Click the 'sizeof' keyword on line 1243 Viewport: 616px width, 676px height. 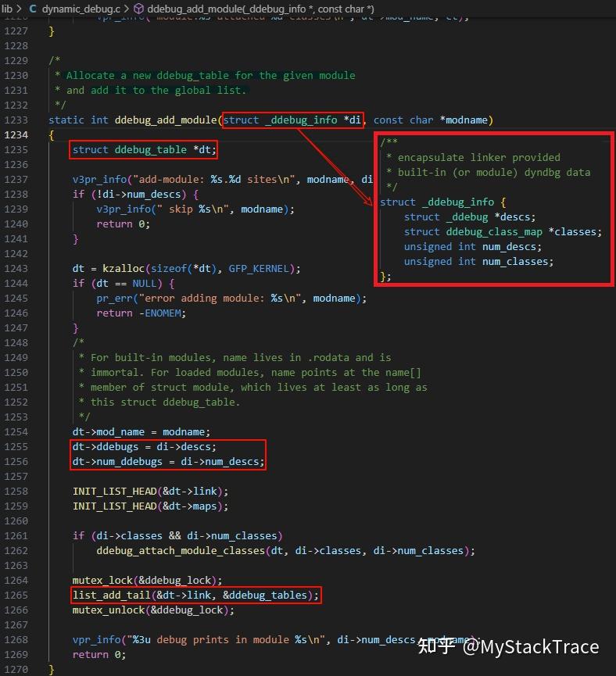(169, 269)
